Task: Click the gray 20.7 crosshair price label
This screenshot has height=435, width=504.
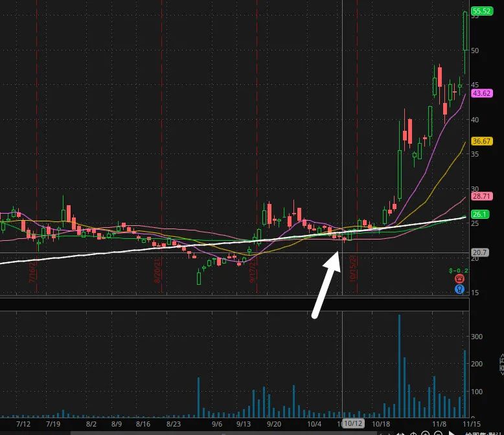Action: (x=480, y=252)
